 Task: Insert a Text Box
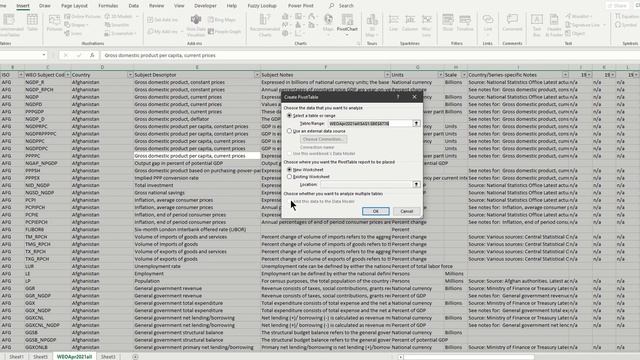[537, 24]
